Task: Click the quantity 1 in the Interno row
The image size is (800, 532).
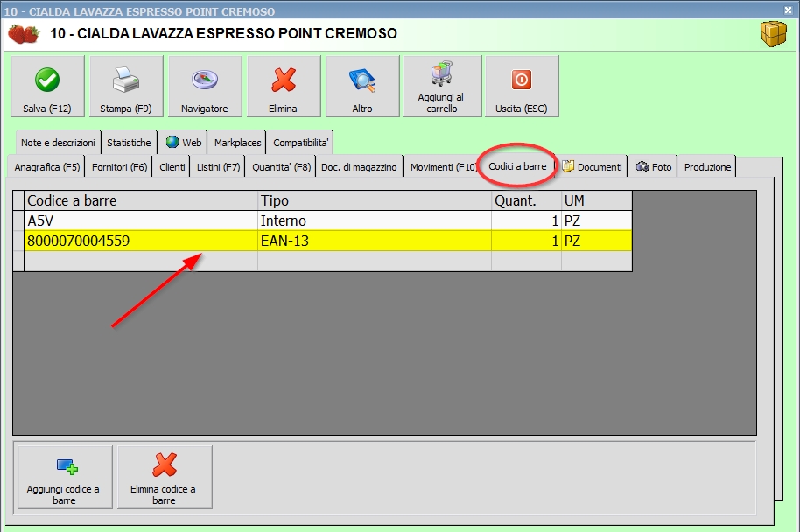Action: click(x=527, y=220)
